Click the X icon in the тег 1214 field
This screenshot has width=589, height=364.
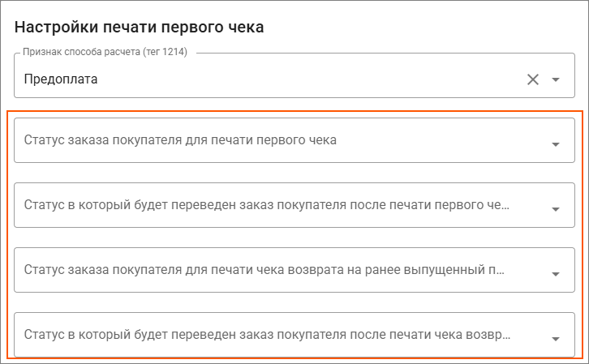[533, 79]
